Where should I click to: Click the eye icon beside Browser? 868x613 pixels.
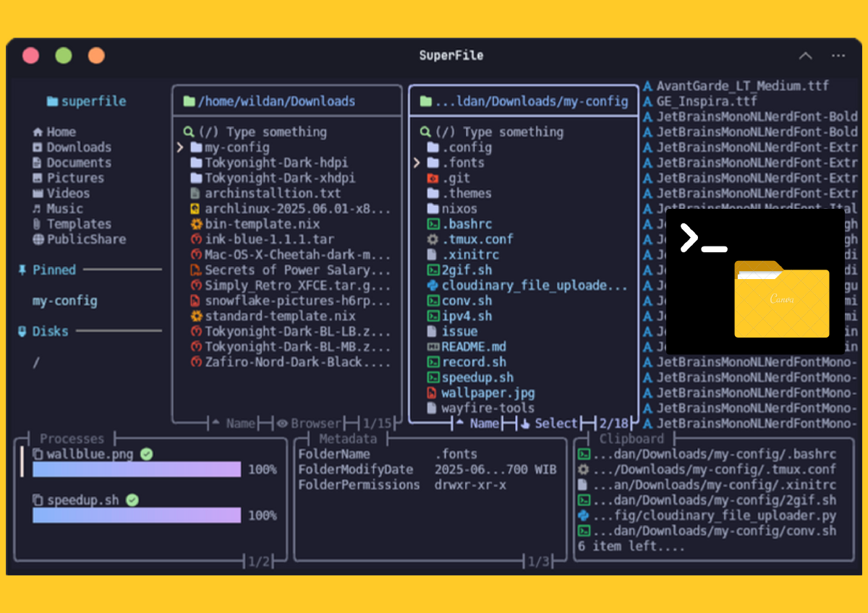click(282, 424)
